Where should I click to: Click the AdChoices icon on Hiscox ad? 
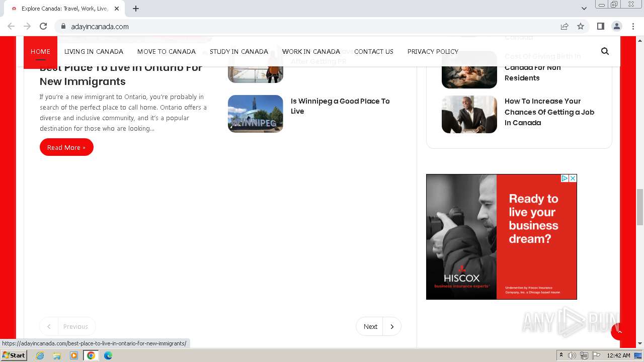(x=565, y=178)
